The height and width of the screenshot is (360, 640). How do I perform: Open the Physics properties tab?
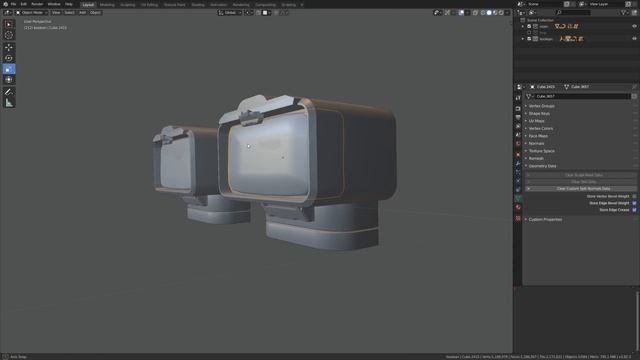(518, 180)
